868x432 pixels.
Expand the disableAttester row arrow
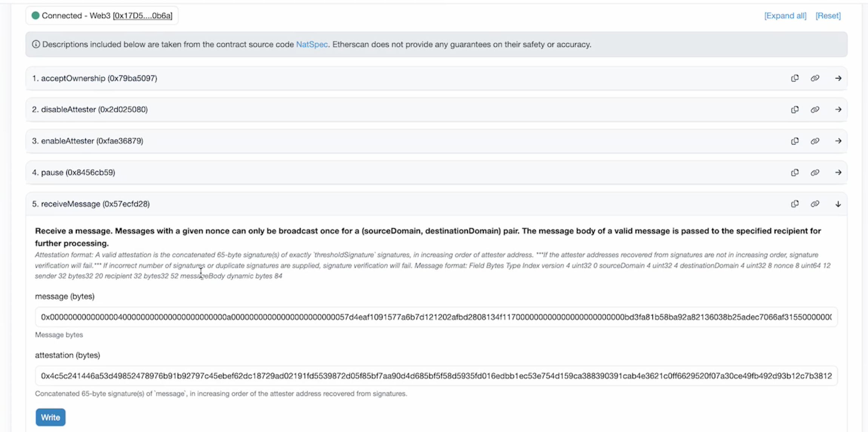click(838, 110)
